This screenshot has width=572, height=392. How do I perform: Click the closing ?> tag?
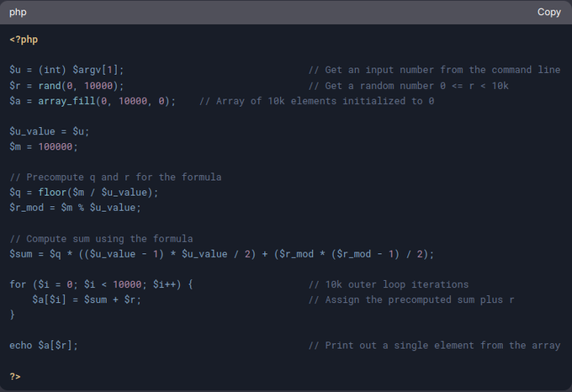point(15,376)
